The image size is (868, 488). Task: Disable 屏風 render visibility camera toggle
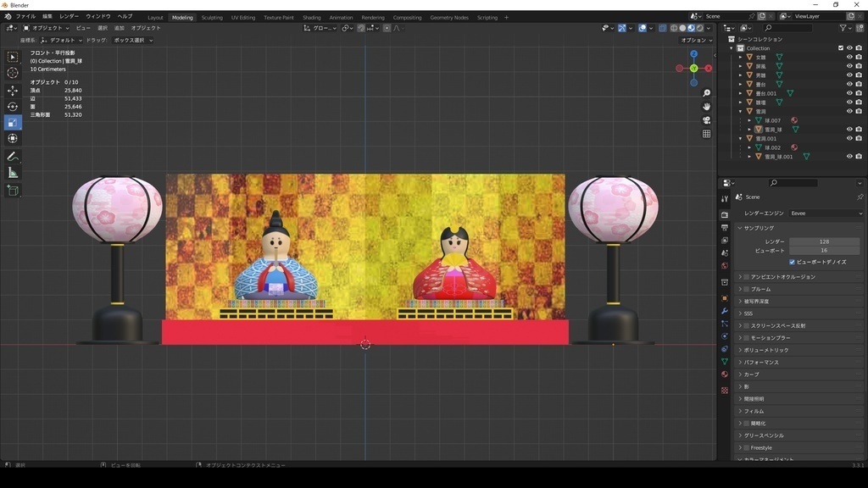coord(859,64)
